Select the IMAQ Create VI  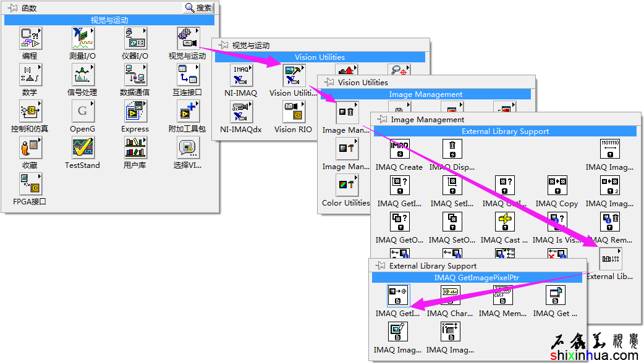tap(400, 149)
